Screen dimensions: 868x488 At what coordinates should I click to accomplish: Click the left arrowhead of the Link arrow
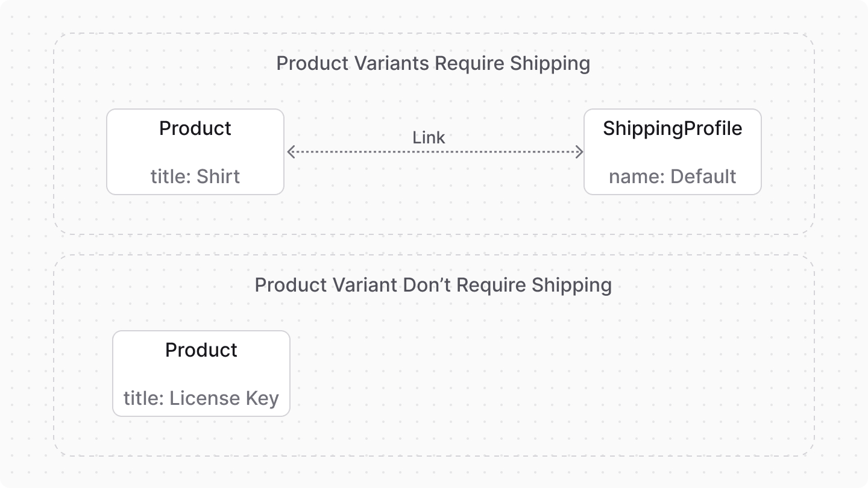coord(291,152)
